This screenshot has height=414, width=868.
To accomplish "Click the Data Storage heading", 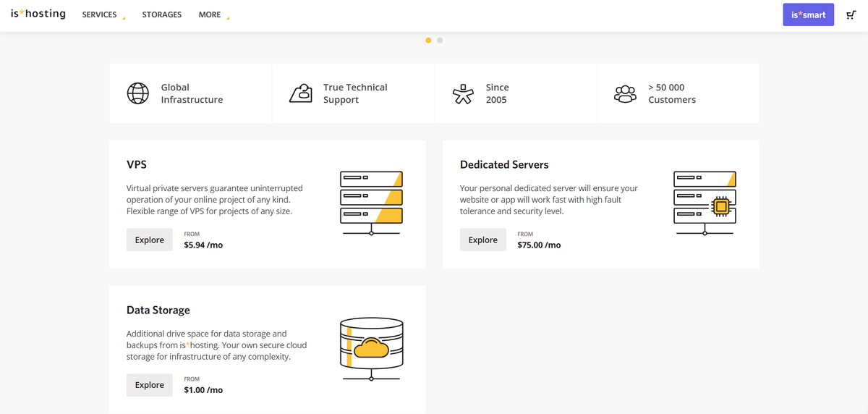I will coord(158,310).
